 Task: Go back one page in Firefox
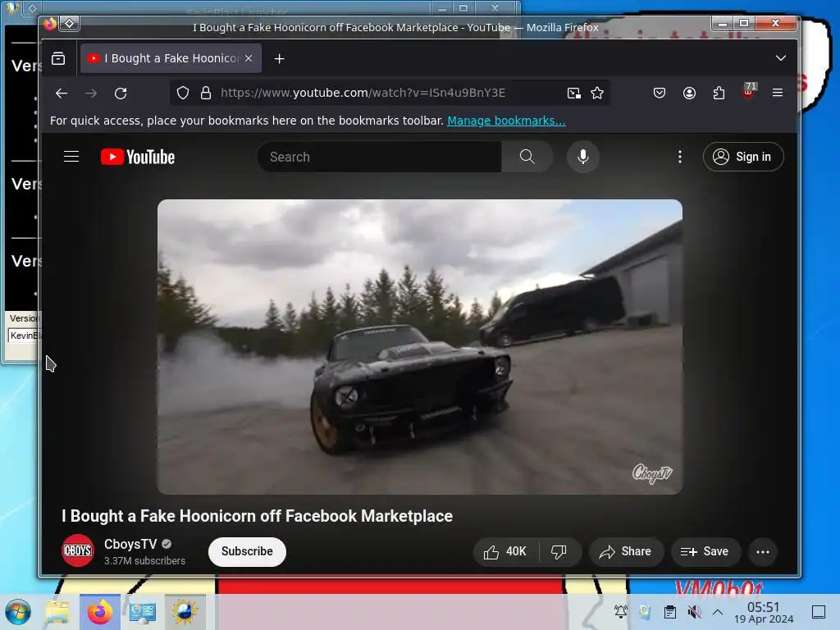click(62, 94)
